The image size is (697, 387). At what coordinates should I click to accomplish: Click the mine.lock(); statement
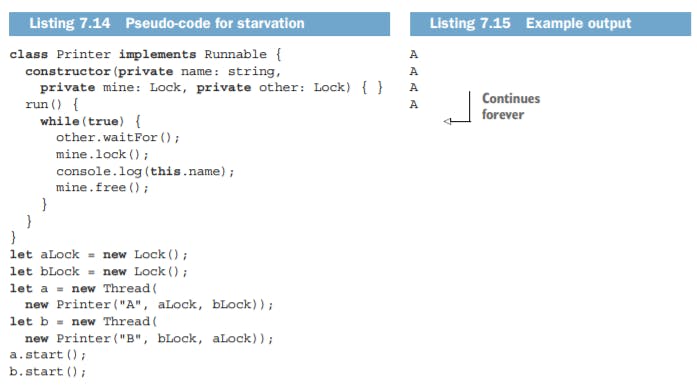tap(102, 155)
